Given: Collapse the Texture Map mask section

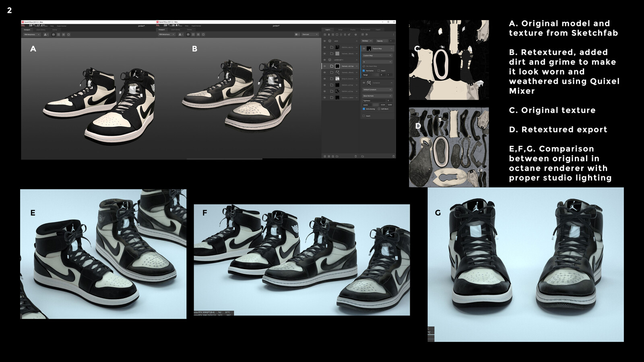Looking at the screenshot, I should [x=392, y=49].
